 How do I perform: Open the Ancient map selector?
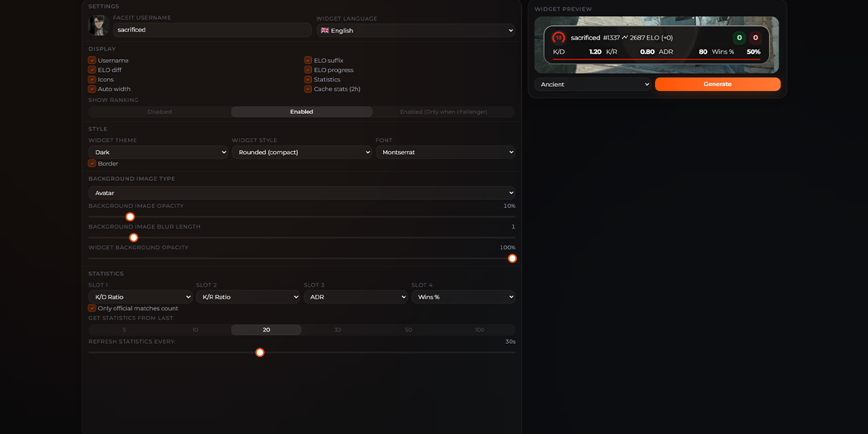[593, 84]
